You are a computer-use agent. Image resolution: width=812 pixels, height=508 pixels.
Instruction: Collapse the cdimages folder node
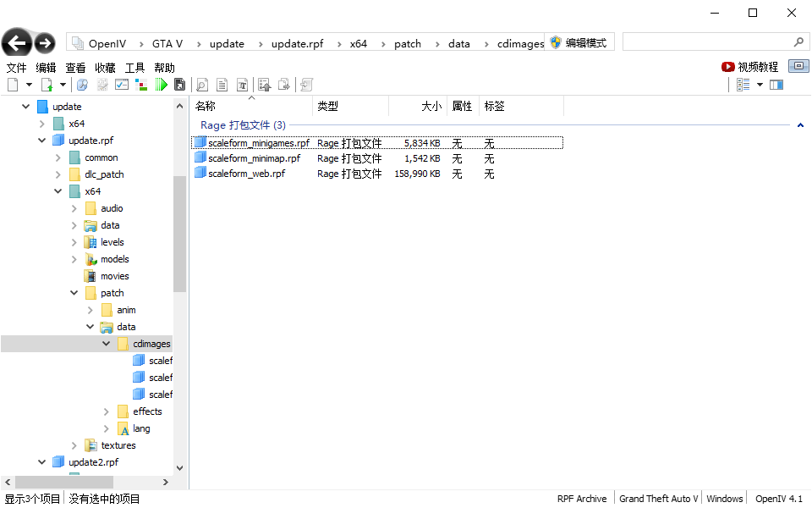pos(107,343)
